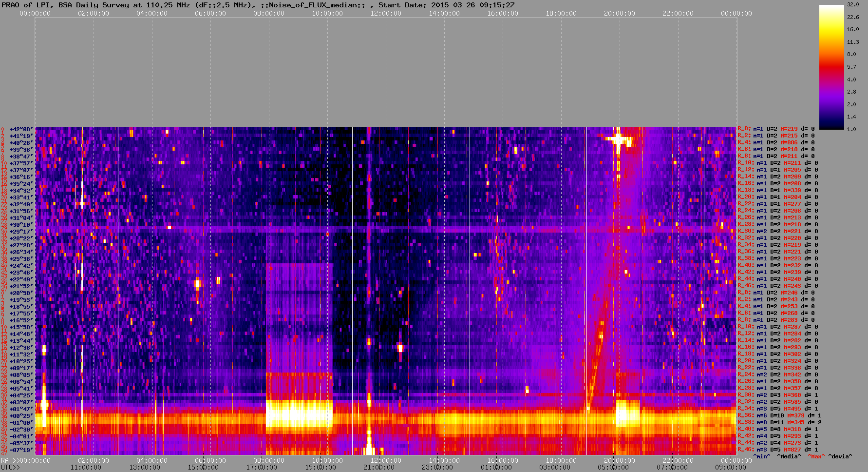868x472 pixels.
Task: Click the ^min^ legend label
Action: click(762, 456)
